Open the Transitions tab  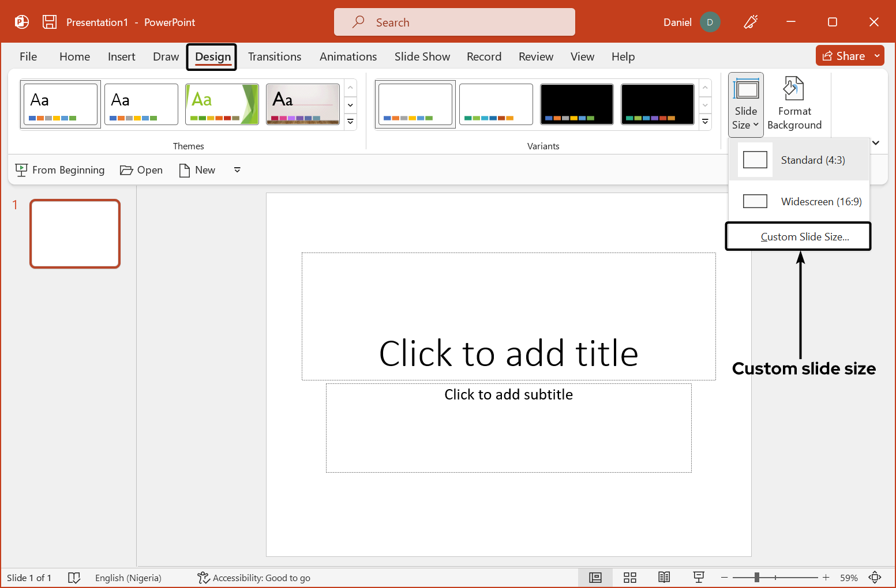click(x=275, y=56)
